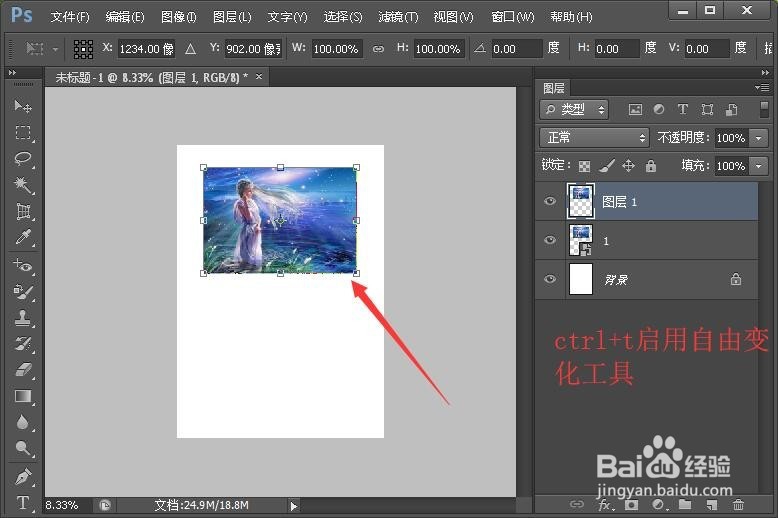The width and height of the screenshot is (778, 518).
Task: Open blend mode 正常 dropdown
Action: [594, 137]
